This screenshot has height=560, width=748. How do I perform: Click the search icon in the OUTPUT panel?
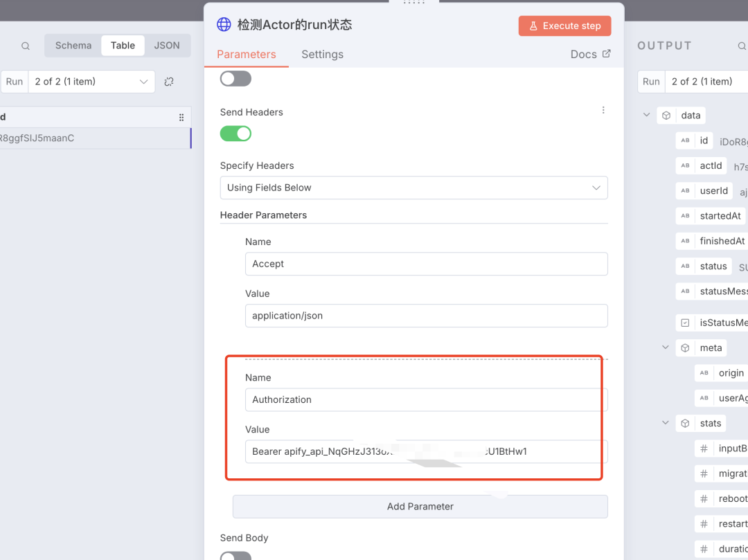pos(742,46)
